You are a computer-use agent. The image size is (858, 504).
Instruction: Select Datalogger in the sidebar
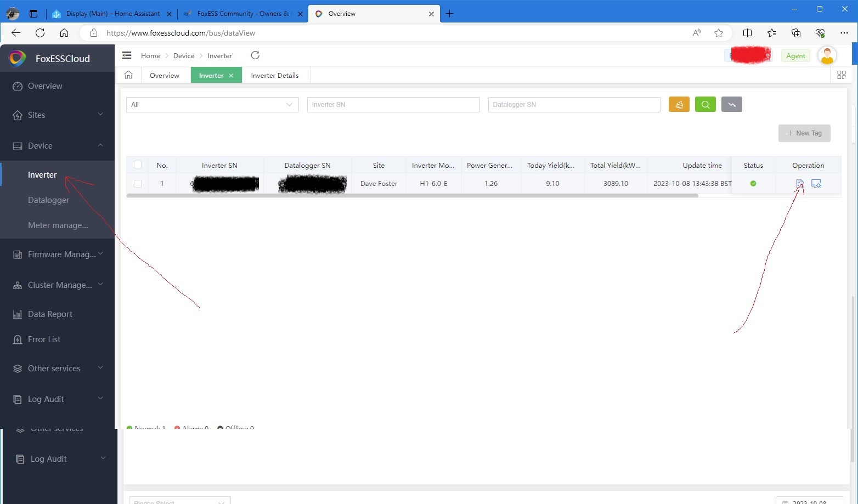click(48, 200)
